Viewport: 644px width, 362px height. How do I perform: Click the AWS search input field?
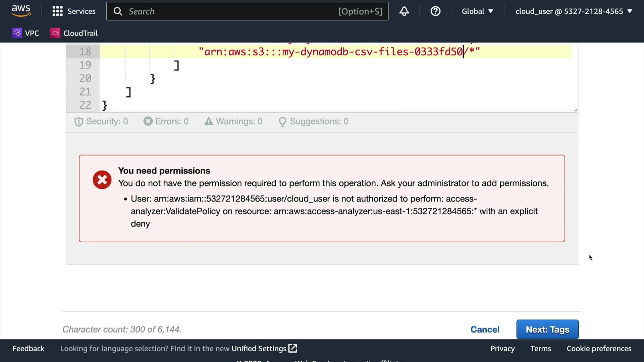click(231, 11)
